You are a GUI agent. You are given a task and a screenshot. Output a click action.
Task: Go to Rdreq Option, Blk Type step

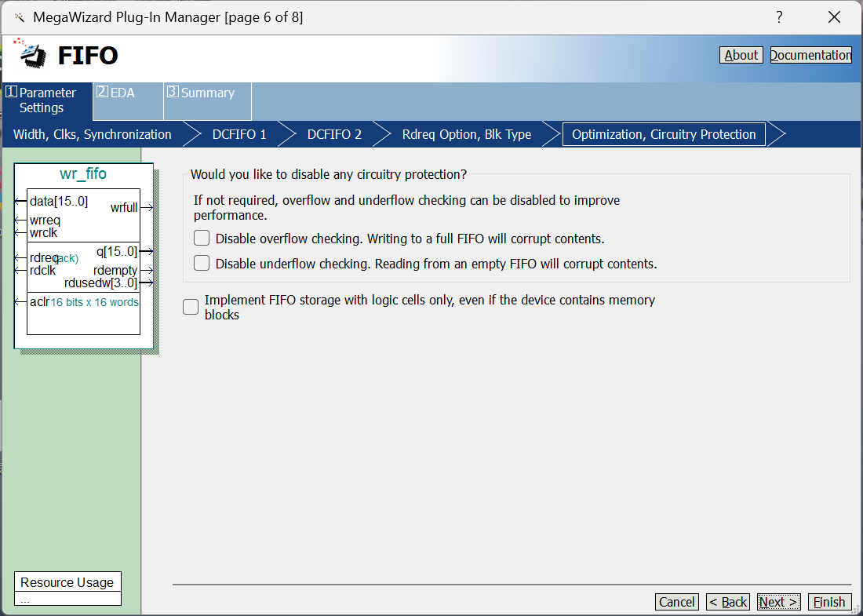click(x=467, y=134)
